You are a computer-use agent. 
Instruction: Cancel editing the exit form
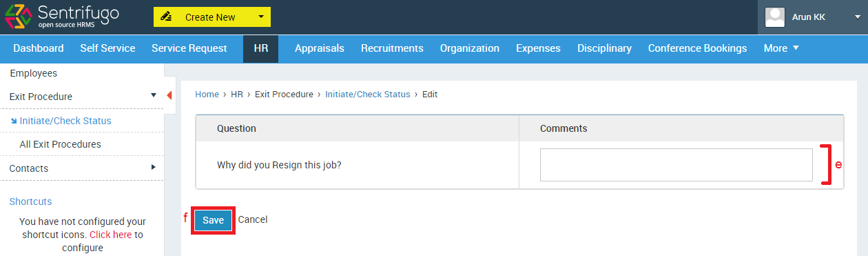253,219
